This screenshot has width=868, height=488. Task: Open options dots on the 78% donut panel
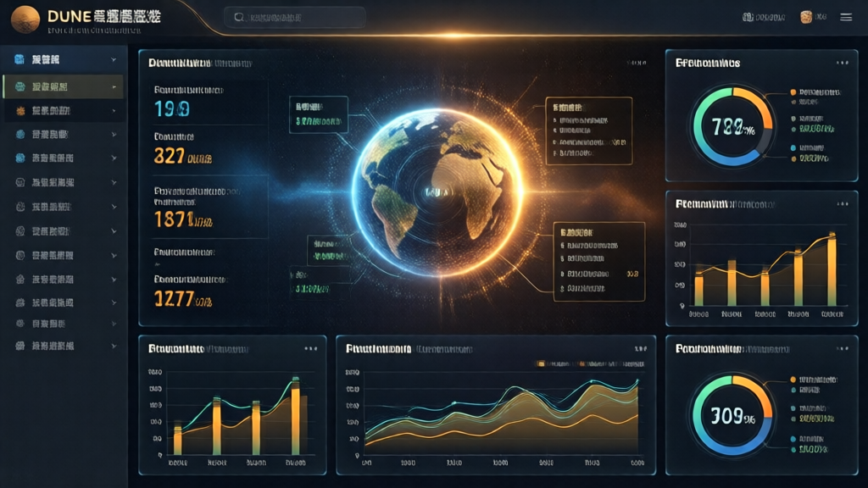pyautogui.click(x=841, y=63)
